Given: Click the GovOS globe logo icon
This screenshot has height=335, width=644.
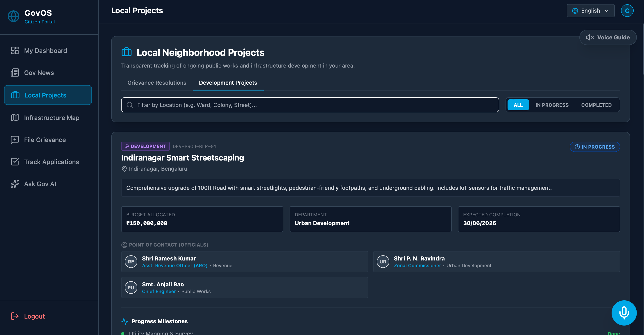Looking at the screenshot, I should (x=14, y=16).
